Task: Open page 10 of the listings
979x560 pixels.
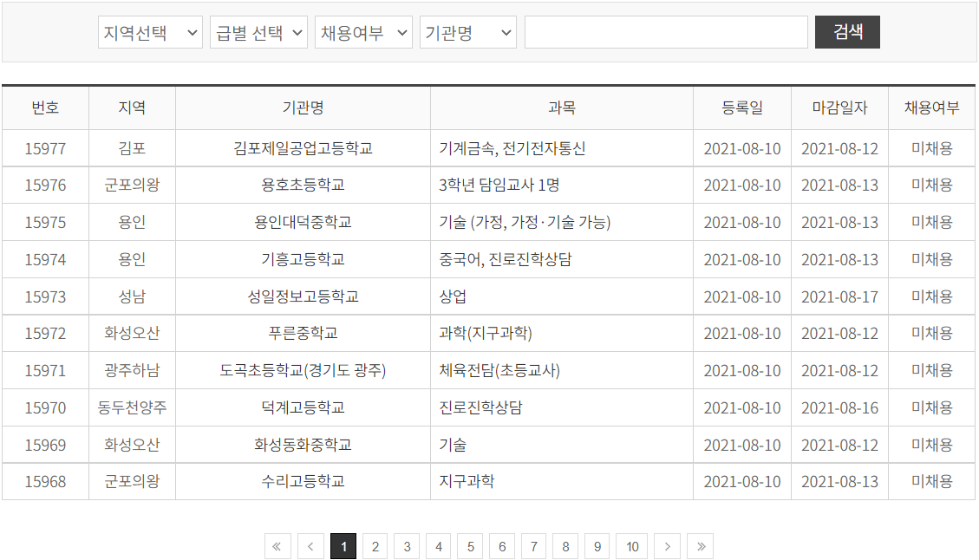Action: pyautogui.click(x=631, y=546)
